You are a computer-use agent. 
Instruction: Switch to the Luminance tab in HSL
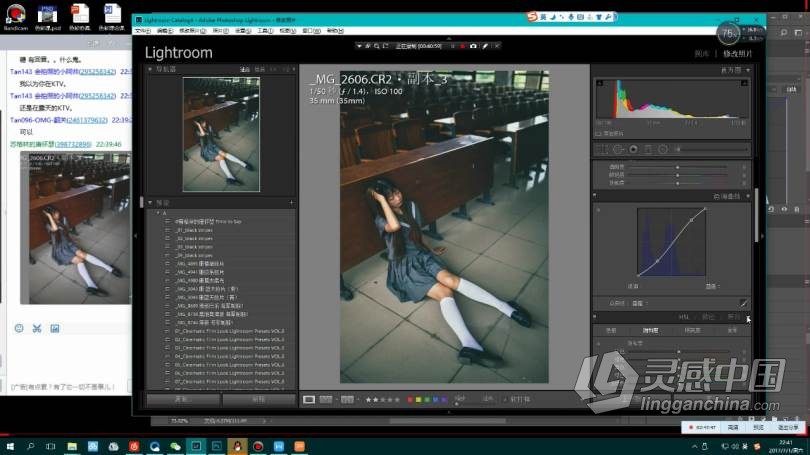point(692,330)
